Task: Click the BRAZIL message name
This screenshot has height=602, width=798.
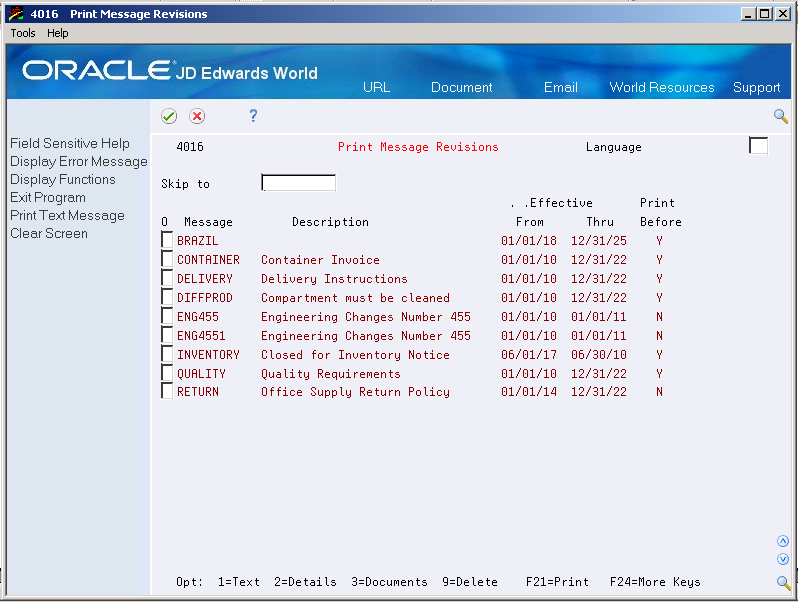Action: (197, 240)
